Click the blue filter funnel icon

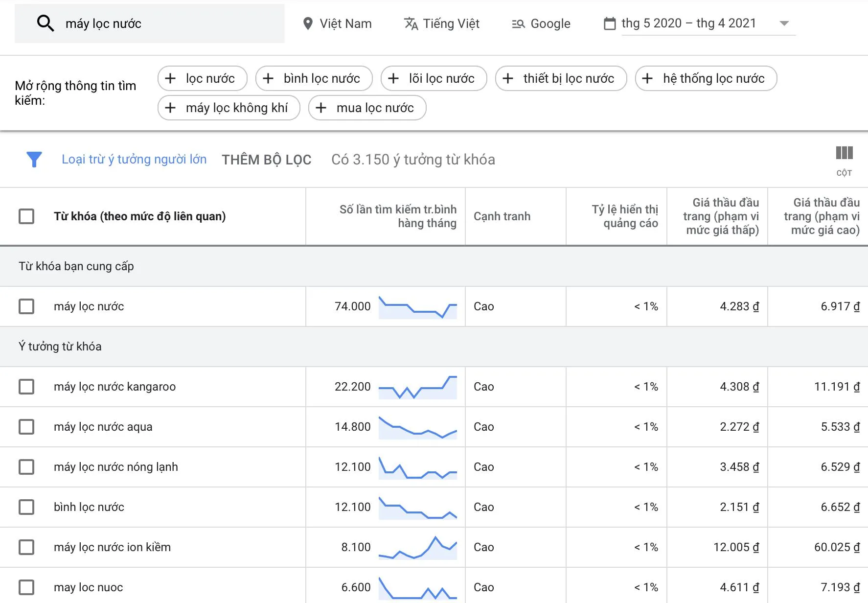(x=34, y=159)
